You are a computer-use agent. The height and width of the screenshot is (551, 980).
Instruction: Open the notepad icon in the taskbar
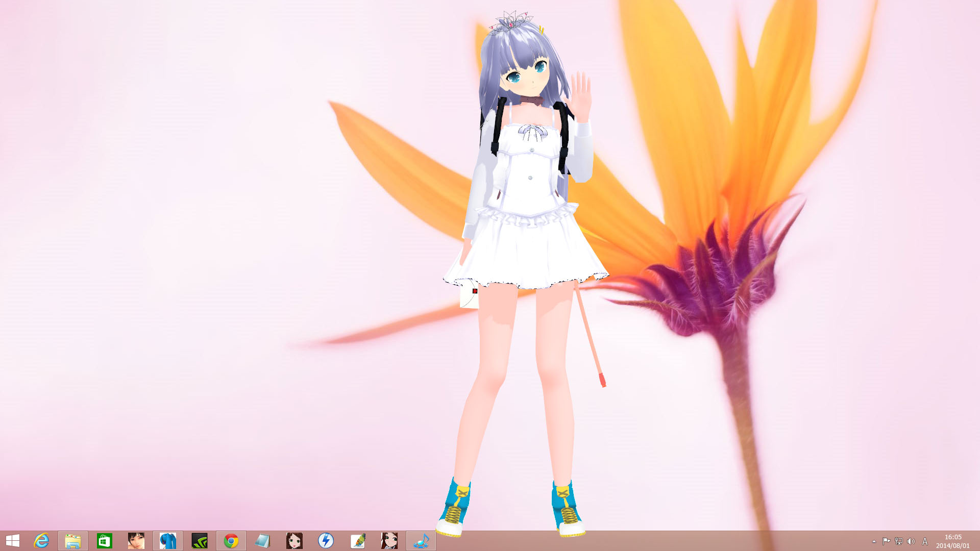pos(263,541)
